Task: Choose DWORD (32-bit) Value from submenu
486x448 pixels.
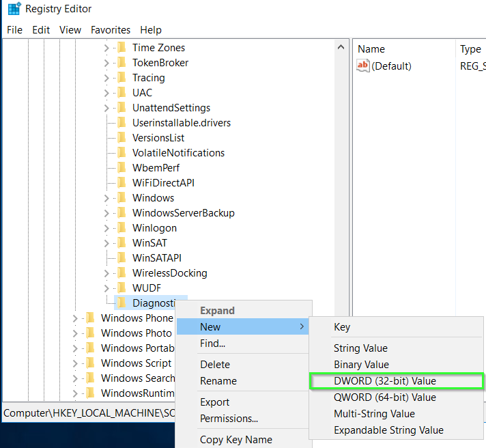Action: coord(384,381)
